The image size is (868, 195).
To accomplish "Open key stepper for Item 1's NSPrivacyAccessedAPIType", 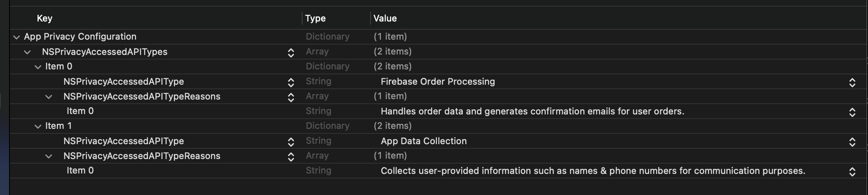I will [x=291, y=142].
